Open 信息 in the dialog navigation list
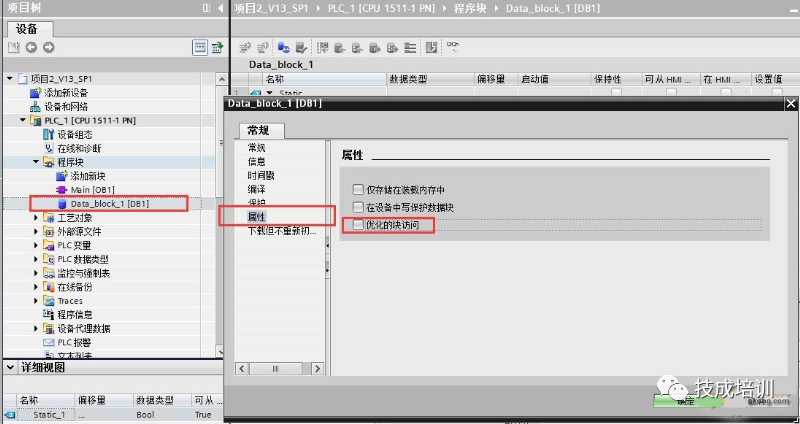 pos(257,161)
